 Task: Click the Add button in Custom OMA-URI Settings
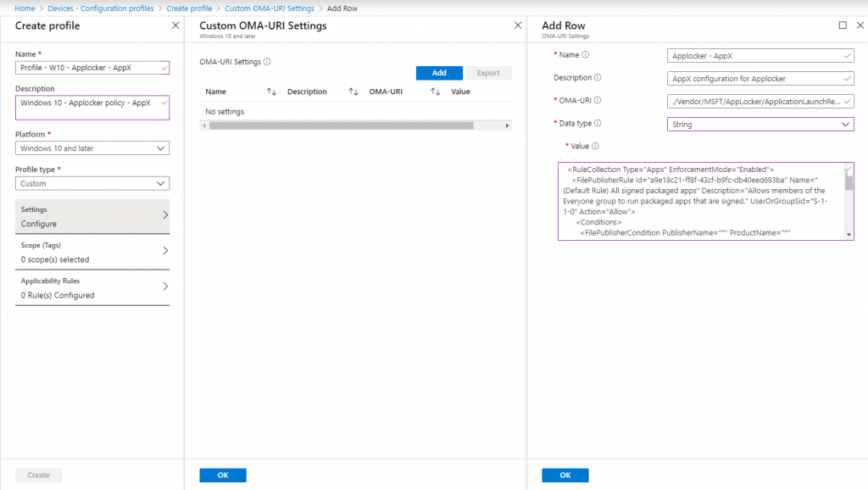click(x=439, y=73)
